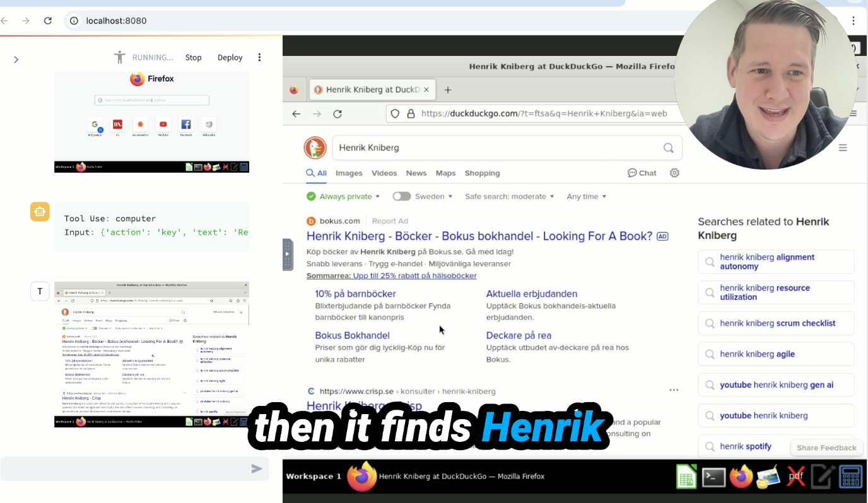Launch the calculator from the bottom panel
The width and height of the screenshot is (868, 503).
tap(850, 477)
